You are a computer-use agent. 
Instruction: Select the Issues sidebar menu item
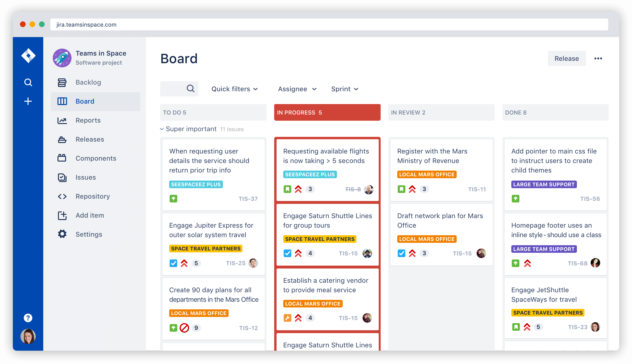85,177
